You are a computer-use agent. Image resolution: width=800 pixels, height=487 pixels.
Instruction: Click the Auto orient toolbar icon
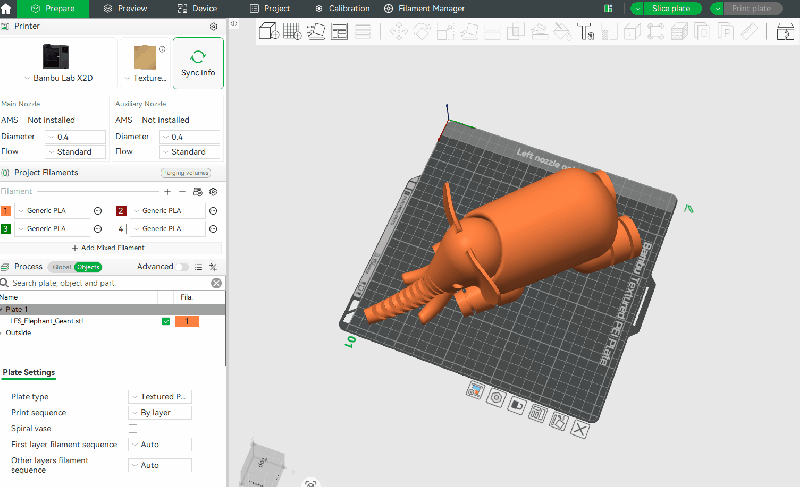[x=316, y=31]
